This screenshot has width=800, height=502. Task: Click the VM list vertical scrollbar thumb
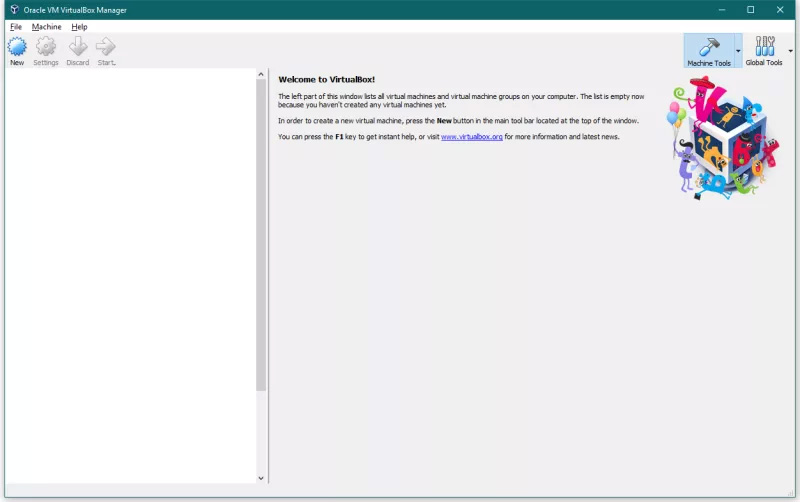point(261,235)
